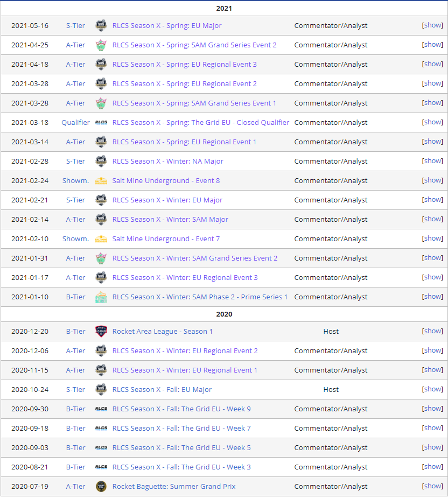The height and width of the screenshot is (498, 448).
Task: Click the Host role text on 2020-10-24 row
Action: [331, 390]
